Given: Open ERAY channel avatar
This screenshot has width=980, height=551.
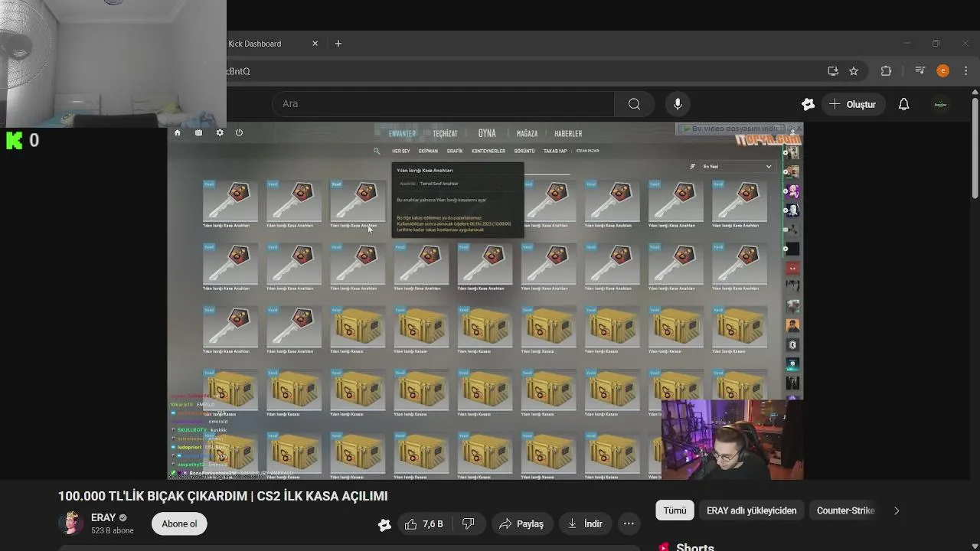Looking at the screenshot, I should tap(71, 523).
